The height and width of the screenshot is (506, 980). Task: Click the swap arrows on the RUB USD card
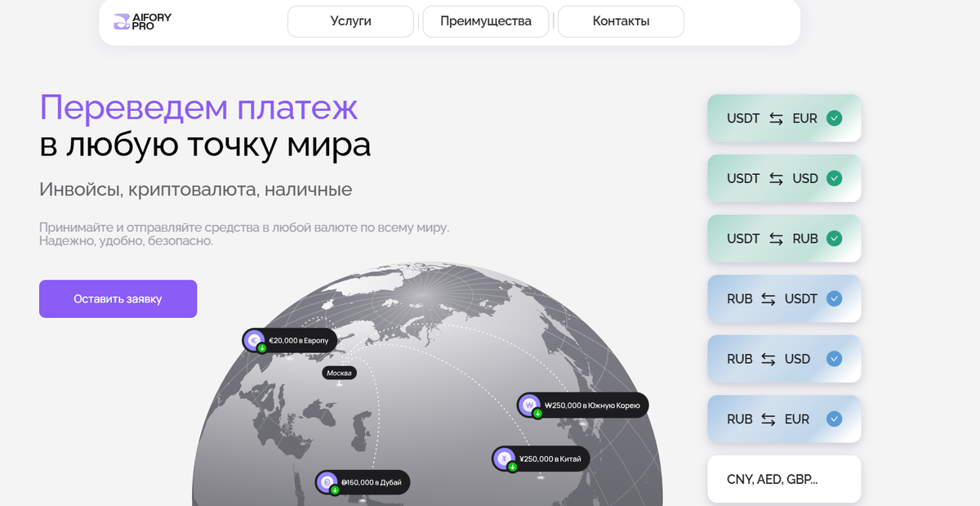coord(768,359)
